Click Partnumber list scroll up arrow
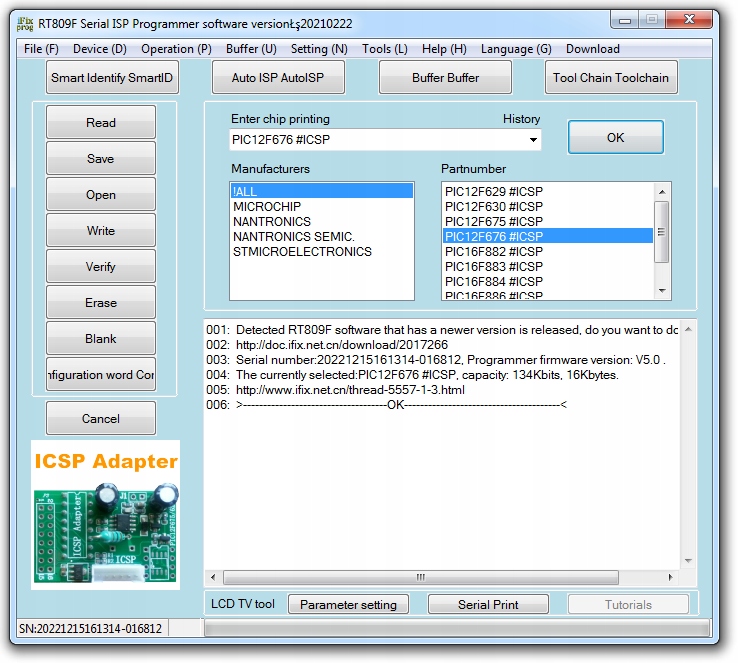This screenshot has width=739, height=663. pos(662,192)
